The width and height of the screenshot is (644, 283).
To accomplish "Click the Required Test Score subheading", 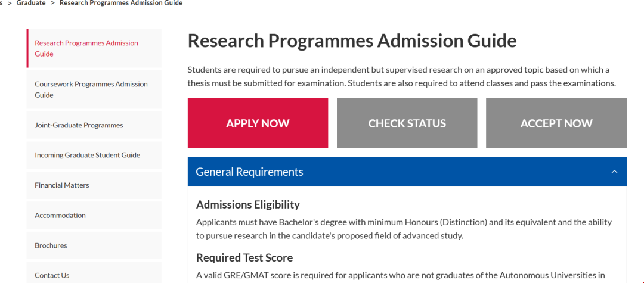I will [244, 257].
